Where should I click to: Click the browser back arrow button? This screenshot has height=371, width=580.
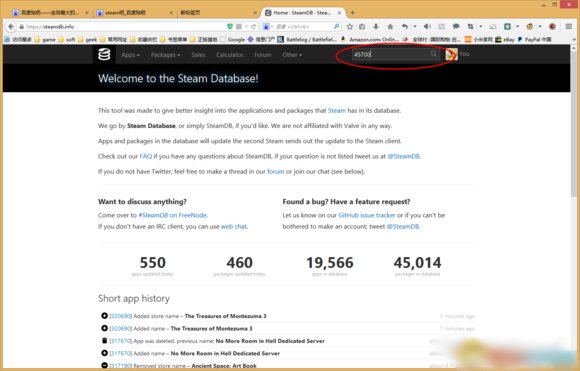click(x=11, y=27)
